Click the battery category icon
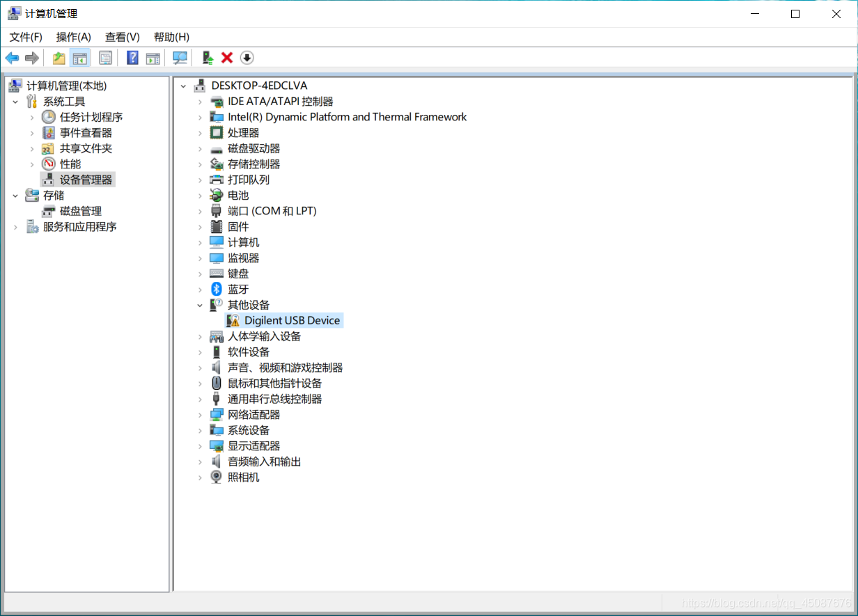The width and height of the screenshot is (858, 616). click(217, 195)
